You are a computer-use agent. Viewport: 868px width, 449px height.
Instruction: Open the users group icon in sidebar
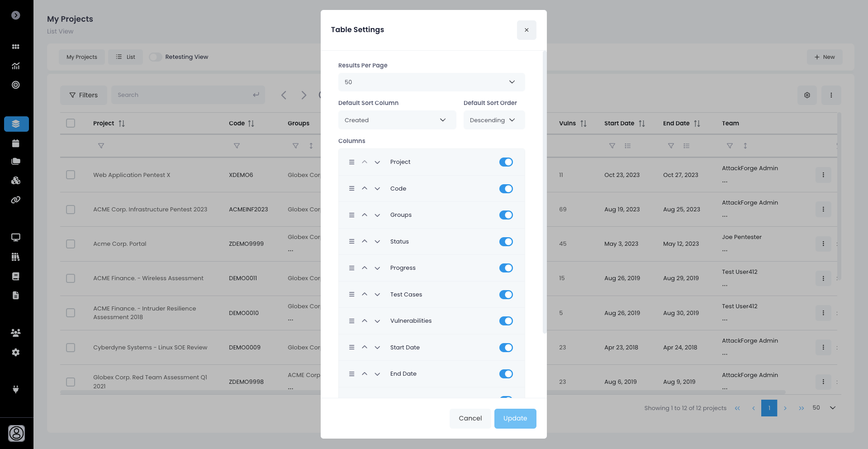[16, 333]
